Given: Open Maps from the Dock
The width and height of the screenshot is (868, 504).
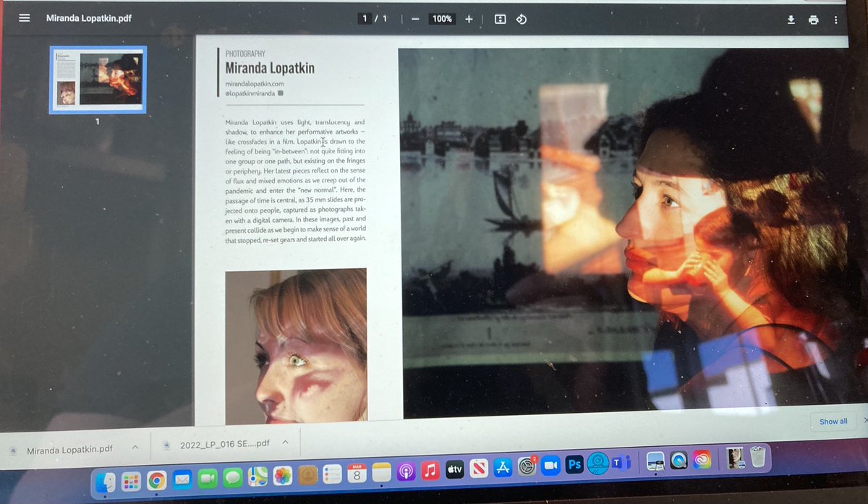Looking at the screenshot, I should click(258, 477).
